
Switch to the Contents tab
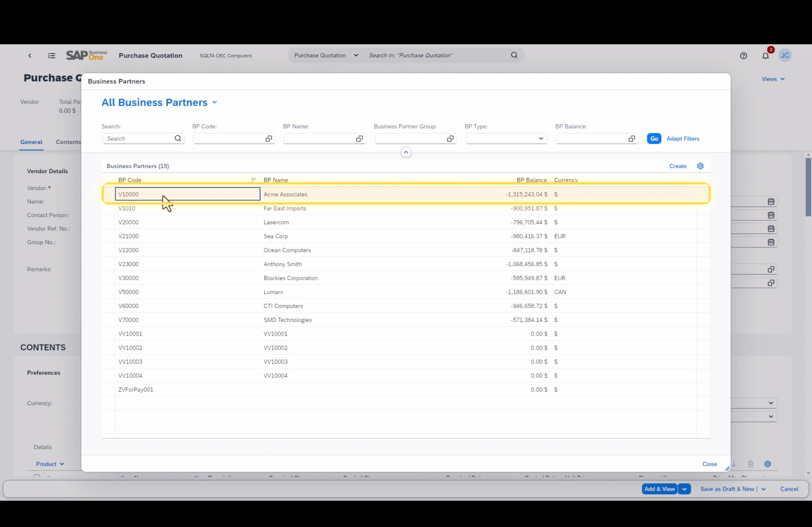[68, 142]
